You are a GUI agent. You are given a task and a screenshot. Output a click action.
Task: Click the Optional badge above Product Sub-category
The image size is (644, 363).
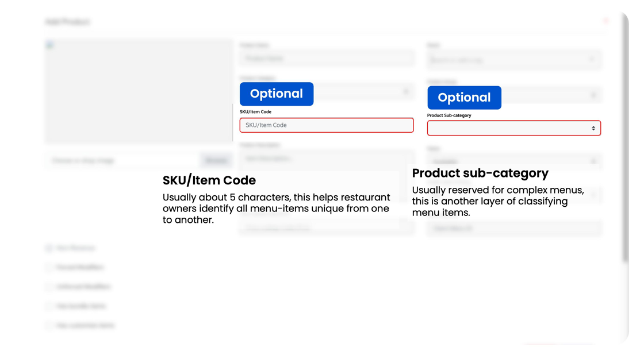click(x=464, y=98)
